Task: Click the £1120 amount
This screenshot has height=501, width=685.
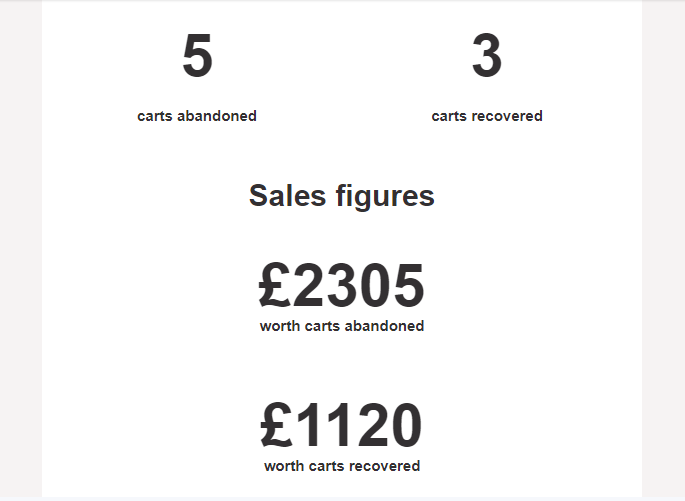Action: (x=341, y=425)
